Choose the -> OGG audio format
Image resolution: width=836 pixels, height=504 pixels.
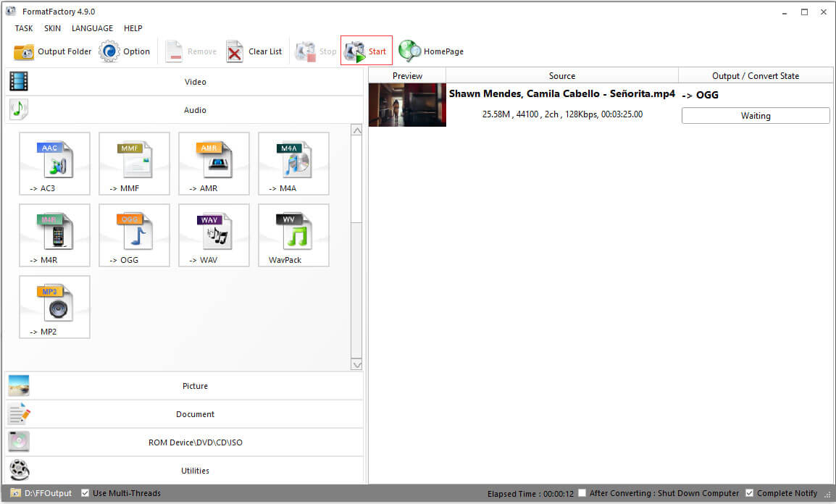coord(134,235)
